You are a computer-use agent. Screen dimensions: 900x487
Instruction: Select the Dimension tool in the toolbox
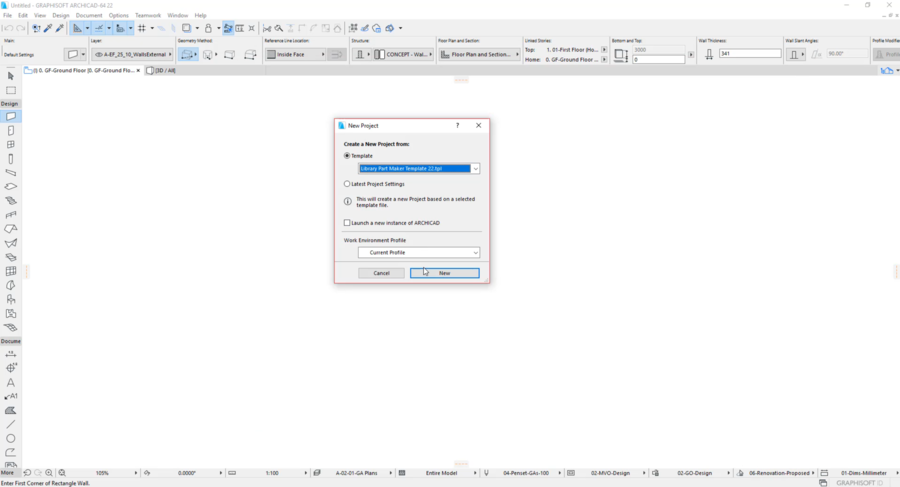coord(10,354)
